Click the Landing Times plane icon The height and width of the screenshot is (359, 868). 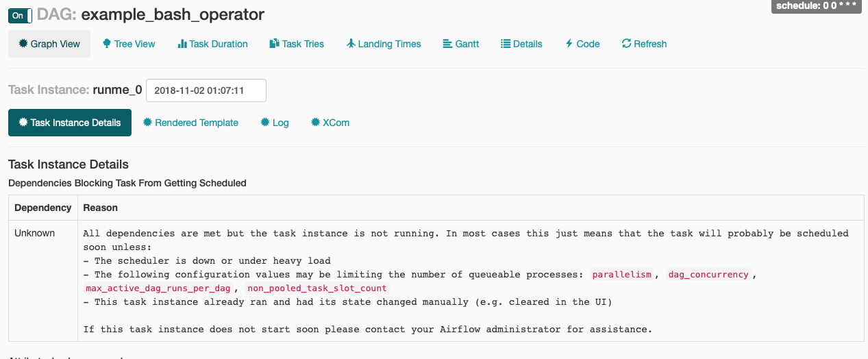pos(351,44)
